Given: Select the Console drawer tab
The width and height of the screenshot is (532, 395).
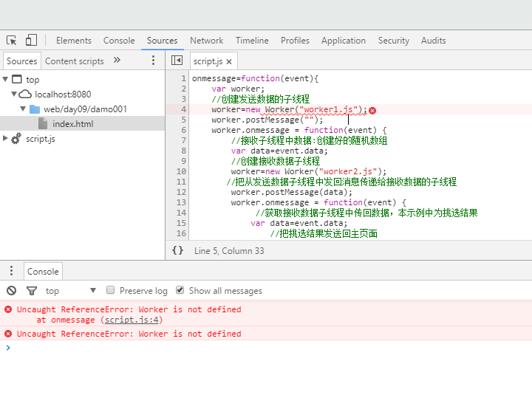Looking at the screenshot, I should [43, 271].
